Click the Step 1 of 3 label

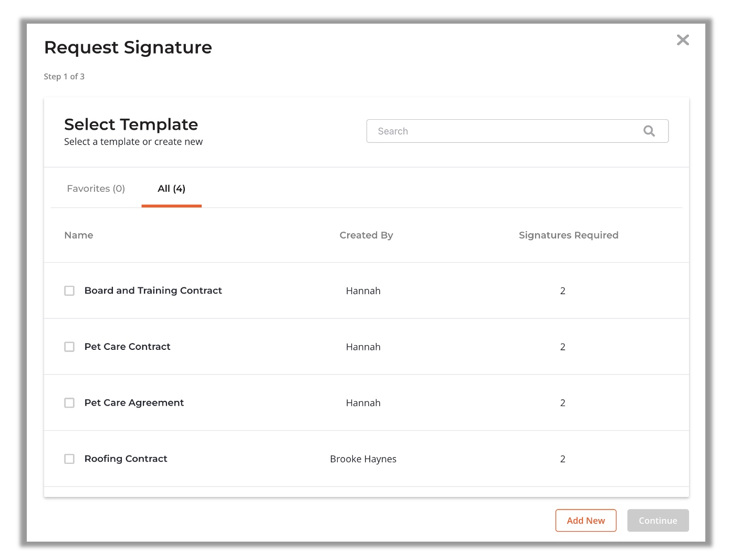tap(64, 77)
